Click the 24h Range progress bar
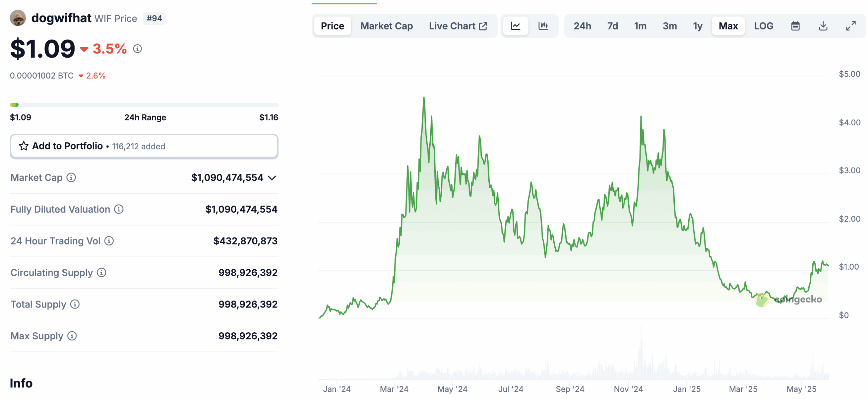Screen dimensions: 868x399 (144, 104)
